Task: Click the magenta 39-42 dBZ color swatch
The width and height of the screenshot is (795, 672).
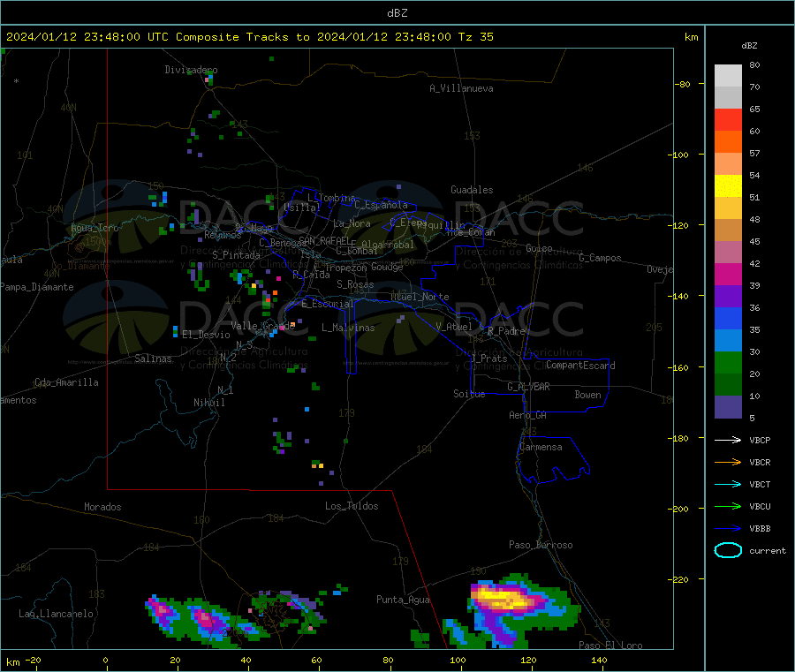Action: coord(728,274)
